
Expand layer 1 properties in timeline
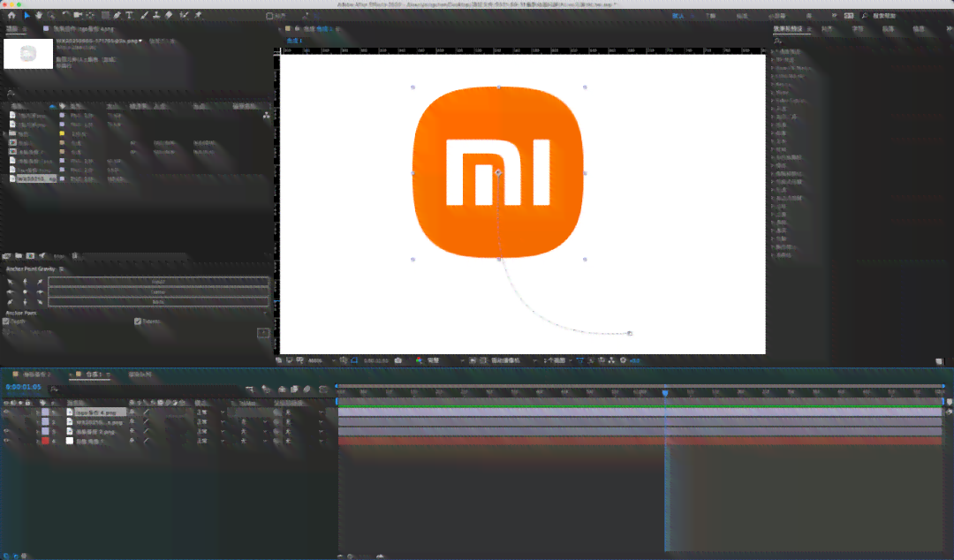(x=38, y=412)
